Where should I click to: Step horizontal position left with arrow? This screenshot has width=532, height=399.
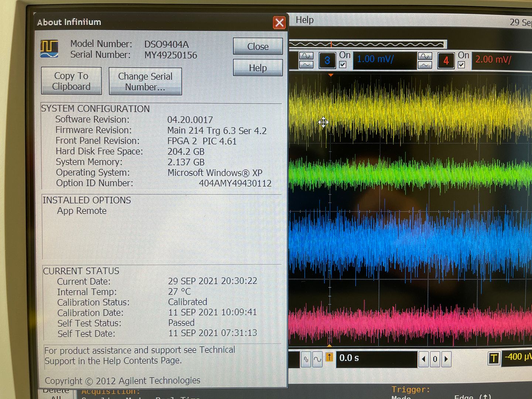click(424, 359)
